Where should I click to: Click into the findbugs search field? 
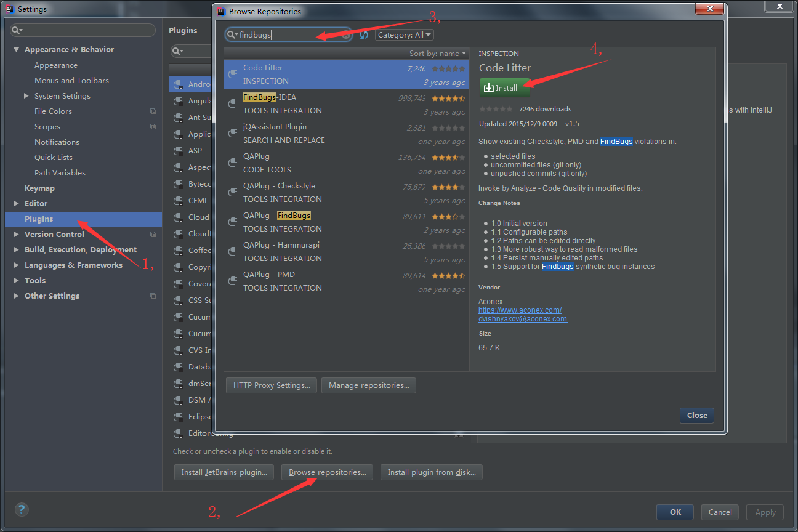coord(288,35)
